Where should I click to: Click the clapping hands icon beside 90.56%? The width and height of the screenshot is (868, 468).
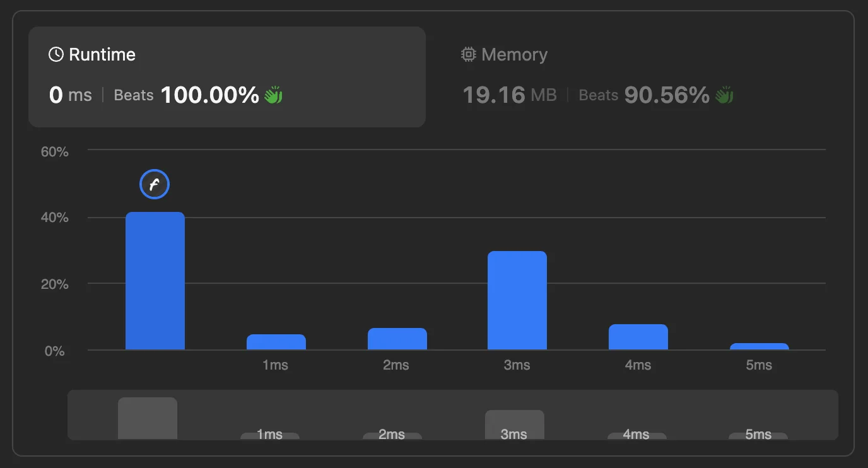point(724,95)
